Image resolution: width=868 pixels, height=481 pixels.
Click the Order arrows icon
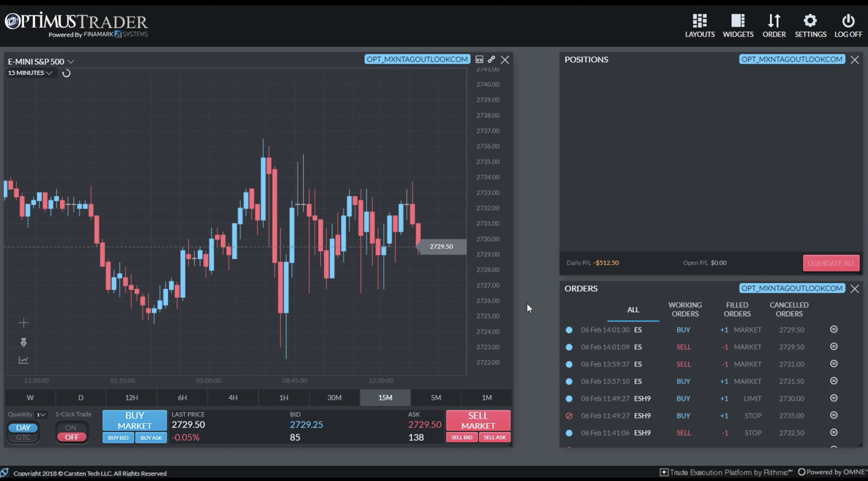pos(774,21)
